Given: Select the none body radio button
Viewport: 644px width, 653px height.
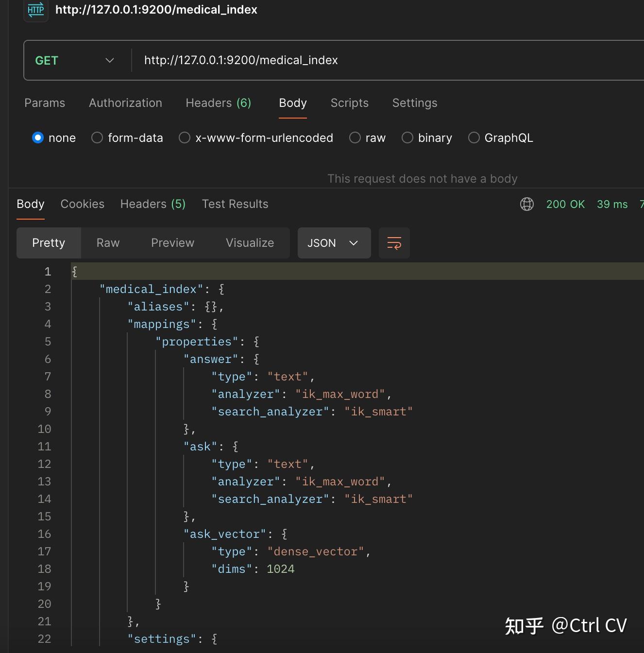Looking at the screenshot, I should coord(38,138).
